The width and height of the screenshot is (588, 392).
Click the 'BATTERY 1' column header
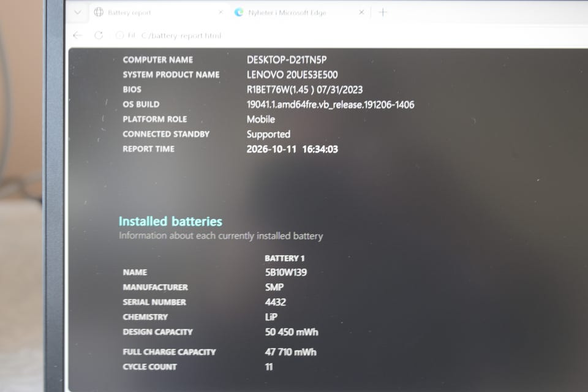point(285,258)
